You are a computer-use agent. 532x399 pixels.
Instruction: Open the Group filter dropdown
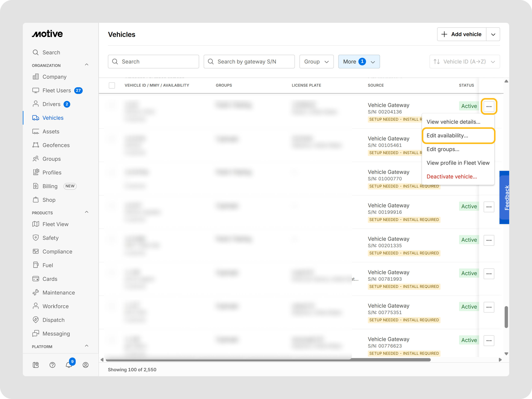pos(316,62)
